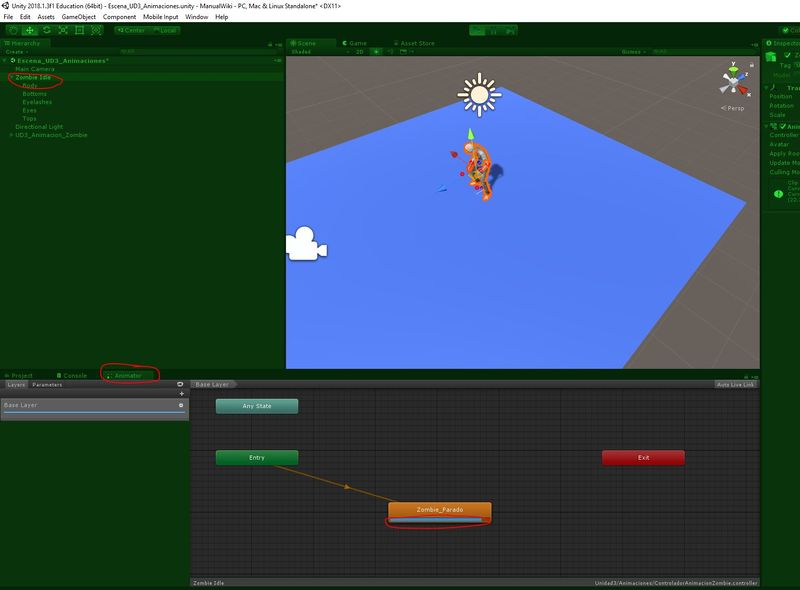Toggle pivot mode Center button
This screenshot has height=590, width=800.
pos(131,31)
